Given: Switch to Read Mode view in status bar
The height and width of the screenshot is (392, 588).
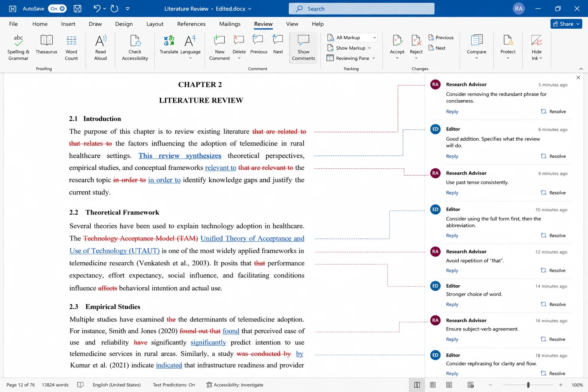Looking at the screenshot, I should (417, 385).
